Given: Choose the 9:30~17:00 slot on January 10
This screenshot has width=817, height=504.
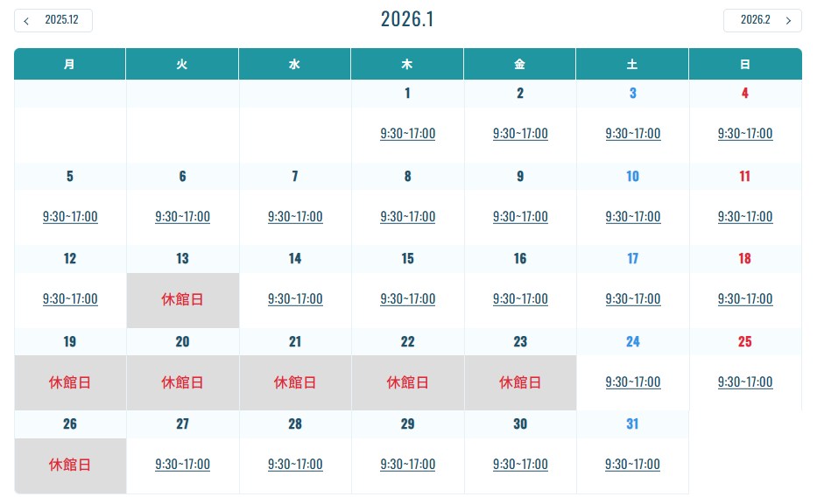Looking at the screenshot, I should tap(632, 217).
